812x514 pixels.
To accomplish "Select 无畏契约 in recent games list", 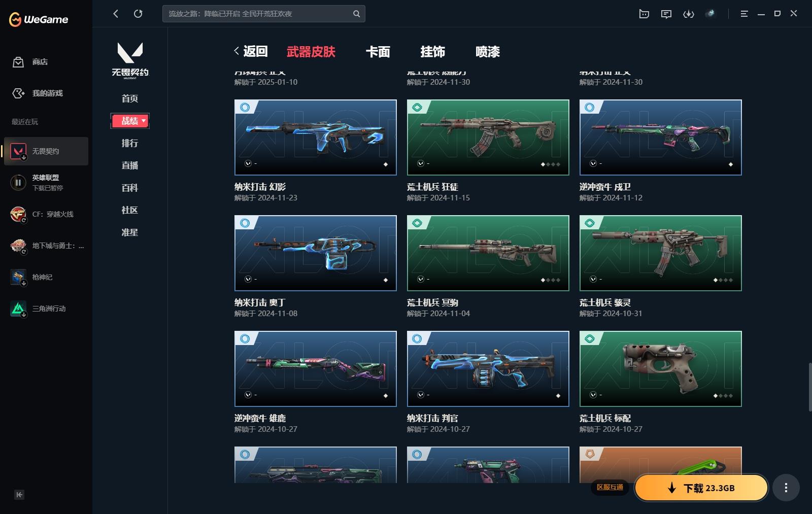I will point(46,151).
